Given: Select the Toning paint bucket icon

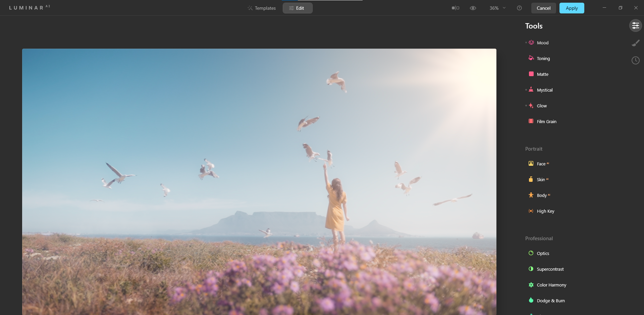Looking at the screenshot, I should [531, 58].
